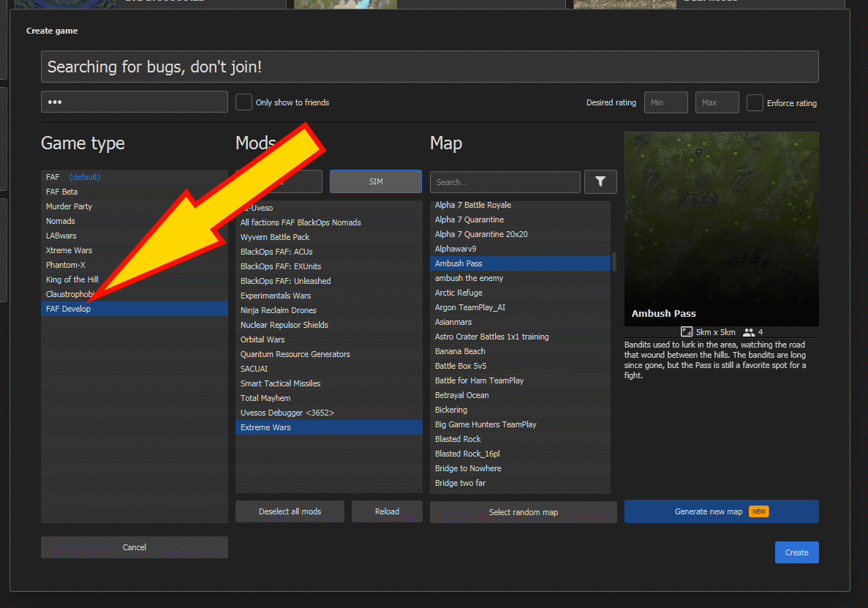868x608 pixels.
Task: Choose Arctic Refuge map
Action: 520,293
